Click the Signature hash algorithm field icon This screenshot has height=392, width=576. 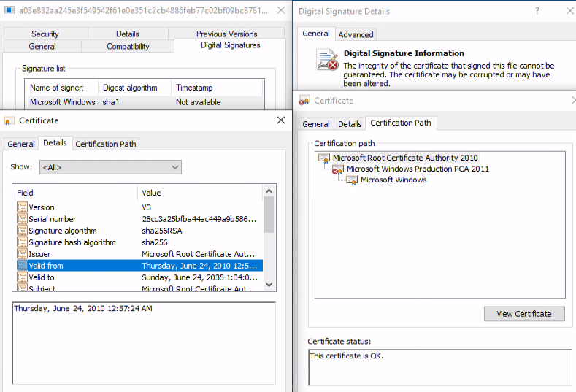22,242
